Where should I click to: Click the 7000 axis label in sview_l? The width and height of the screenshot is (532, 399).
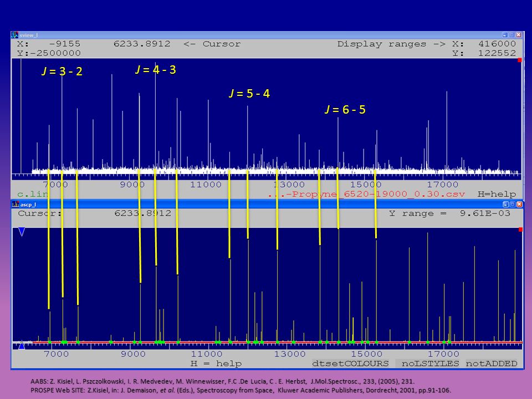(55, 185)
